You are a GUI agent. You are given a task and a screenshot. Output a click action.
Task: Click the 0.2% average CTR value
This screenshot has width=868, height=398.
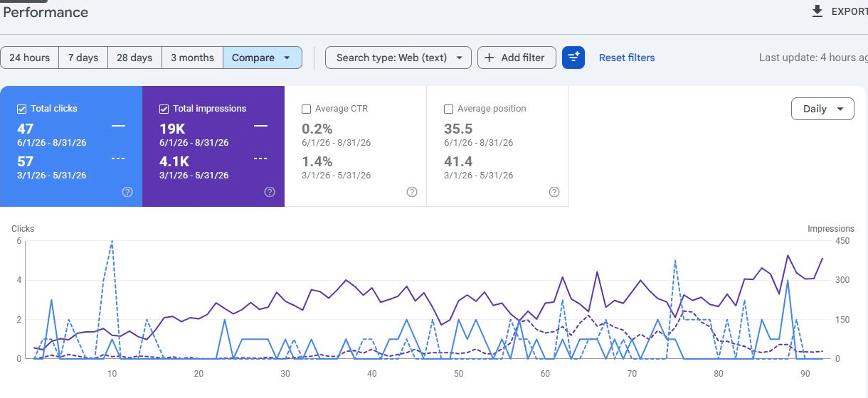click(317, 129)
